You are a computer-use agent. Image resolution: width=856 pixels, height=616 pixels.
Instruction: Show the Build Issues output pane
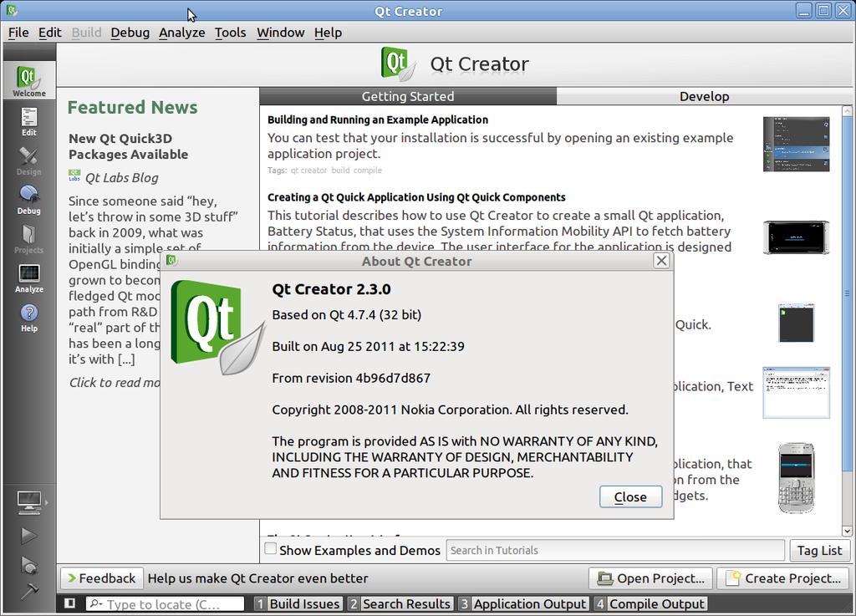tap(298, 604)
